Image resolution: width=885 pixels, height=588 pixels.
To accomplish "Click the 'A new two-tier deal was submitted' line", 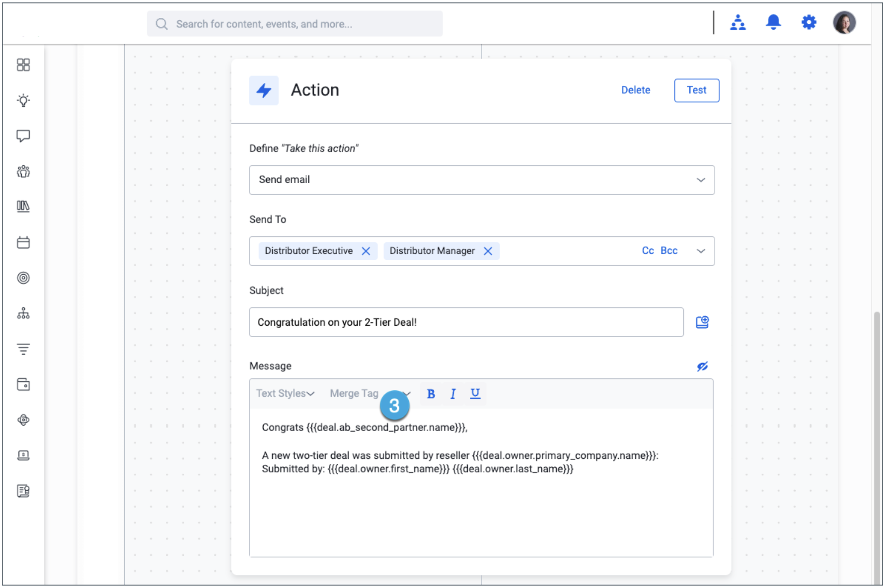I will pyautogui.click(x=460, y=455).
